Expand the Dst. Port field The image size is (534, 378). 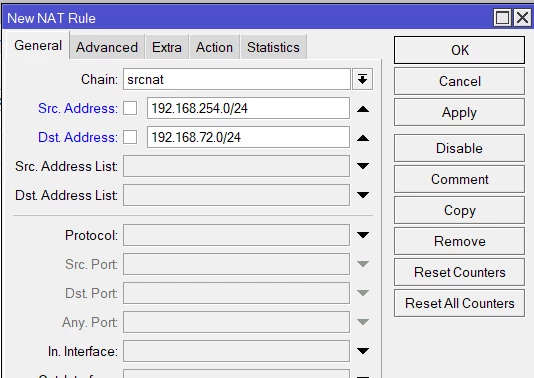click(363, 293)
